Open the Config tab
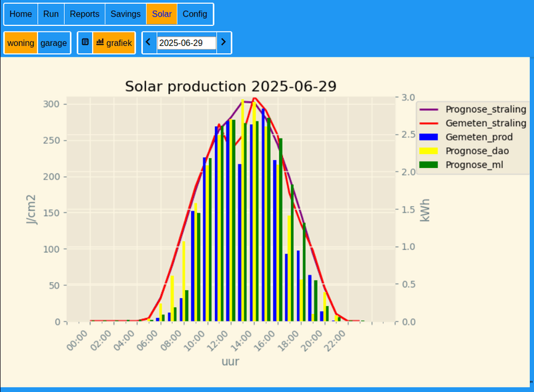534x392 pixels. click(195, 14)
